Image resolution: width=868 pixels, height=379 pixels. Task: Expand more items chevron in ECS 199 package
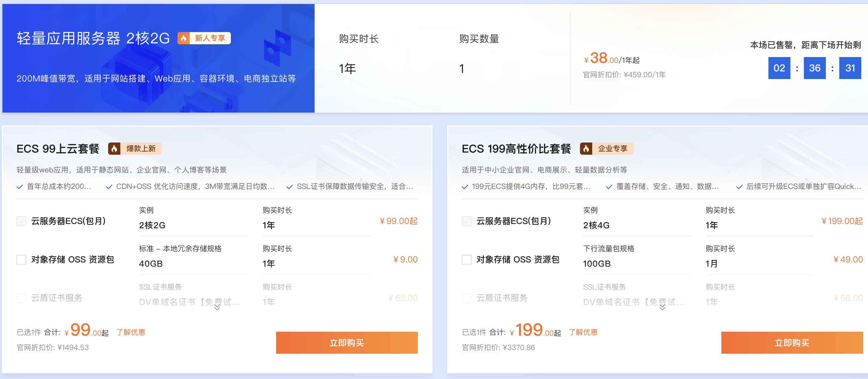coord(662,307)
